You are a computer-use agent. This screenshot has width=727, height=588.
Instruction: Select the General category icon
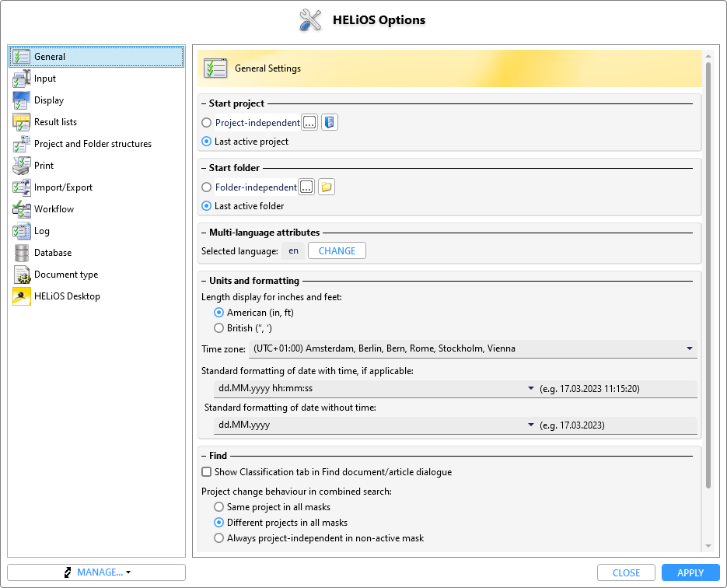point(21,57)
